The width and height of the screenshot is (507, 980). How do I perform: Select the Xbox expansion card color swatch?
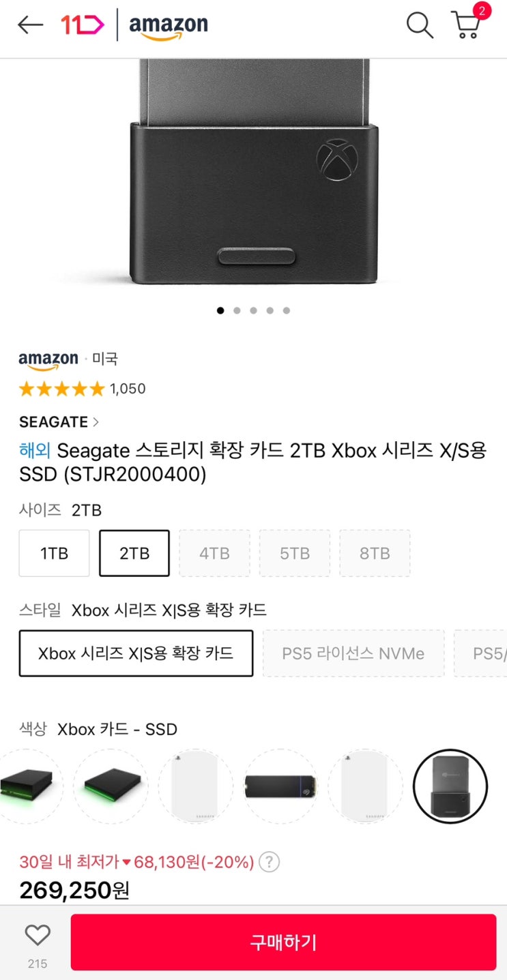click(450, 786)
